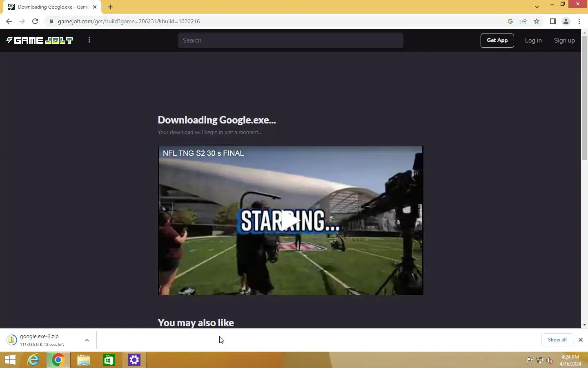View site security lock info
Image resolution: width=588 pixels, height=368 pixels.
tap(51, 21)
